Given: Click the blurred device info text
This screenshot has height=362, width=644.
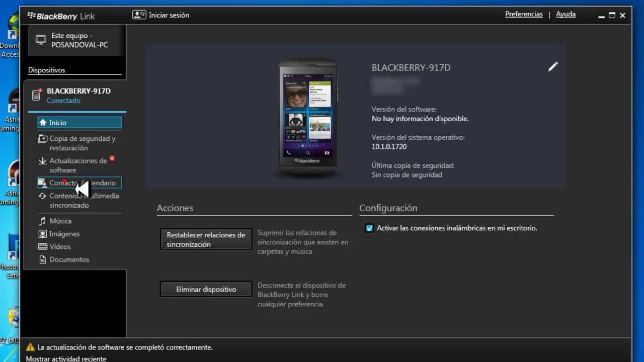Looking at the screenshot, I should [395, 85].
